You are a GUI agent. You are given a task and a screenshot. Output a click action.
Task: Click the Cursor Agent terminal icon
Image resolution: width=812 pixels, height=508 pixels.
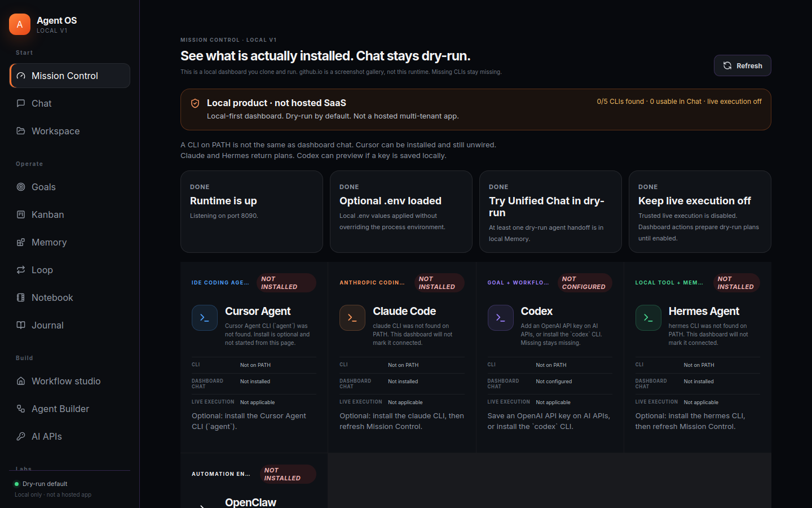click(205, 318)
